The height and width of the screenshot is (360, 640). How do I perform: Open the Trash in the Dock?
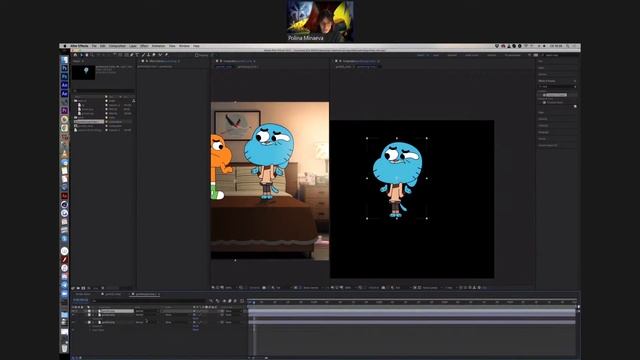(x=64, y=348)
